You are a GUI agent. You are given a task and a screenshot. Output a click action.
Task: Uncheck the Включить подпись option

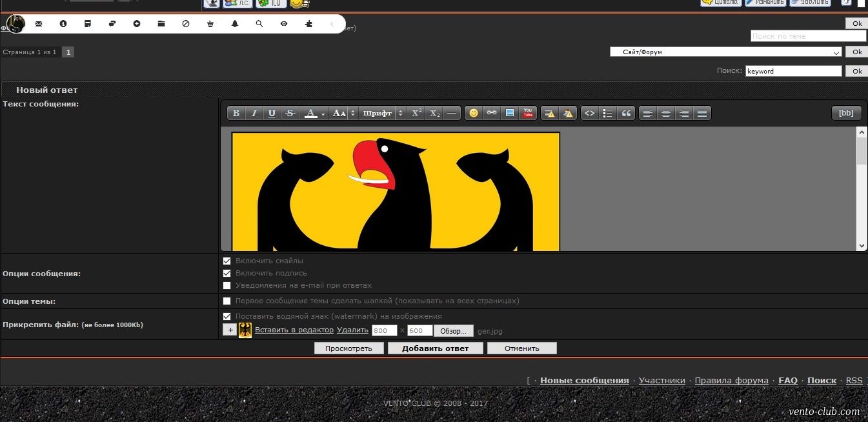click(x=227, y=273)
